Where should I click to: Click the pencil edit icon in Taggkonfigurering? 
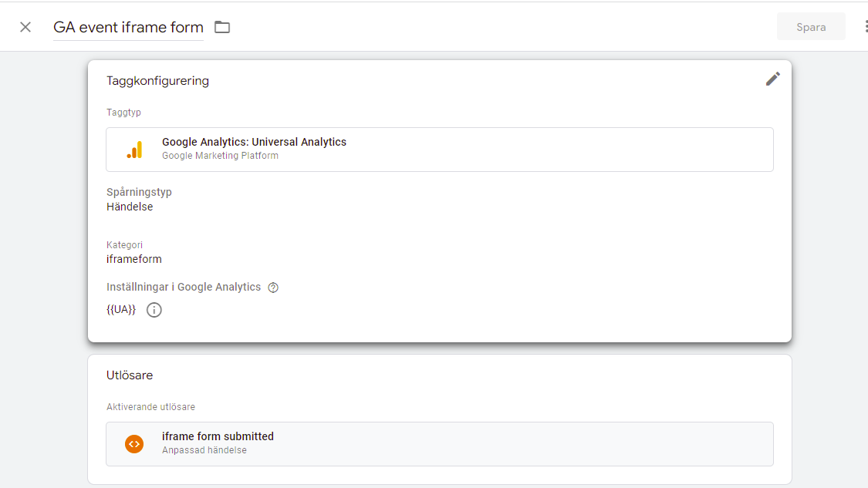tap(772, 79)
